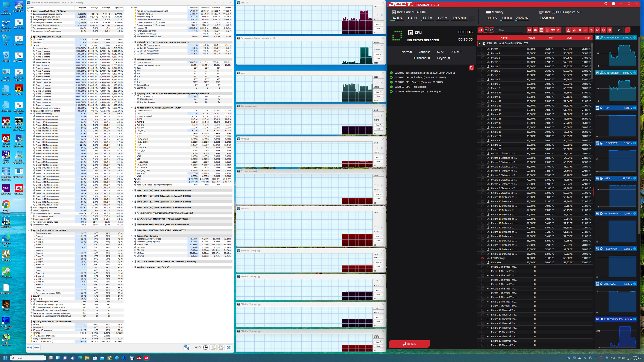Viewport: 644px width, 362px height.
Task: Expand DDR5 DIMM [#0] sensor group
Action: coord(132,190)
